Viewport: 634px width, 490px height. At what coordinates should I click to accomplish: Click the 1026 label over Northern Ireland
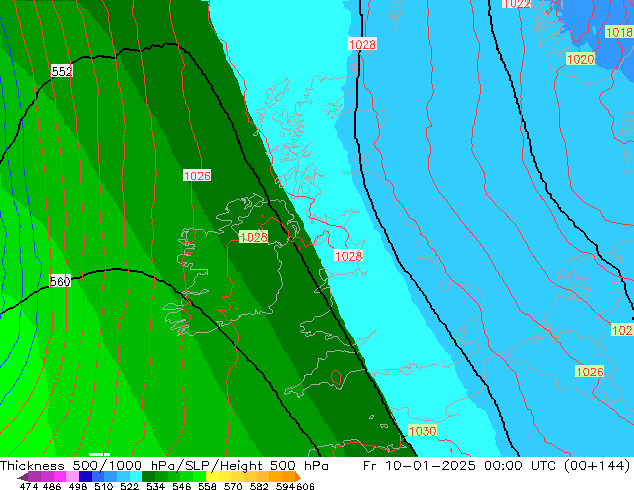click(x=254, y=237)
